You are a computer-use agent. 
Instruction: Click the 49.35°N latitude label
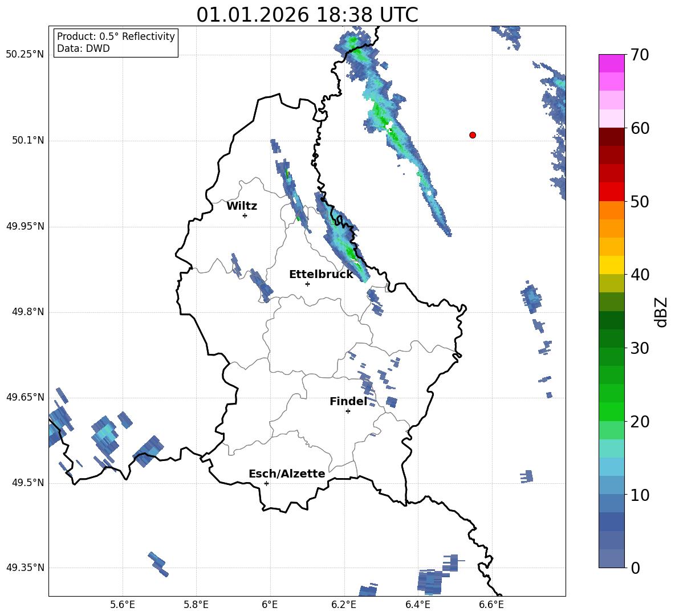tap(25, 568)
